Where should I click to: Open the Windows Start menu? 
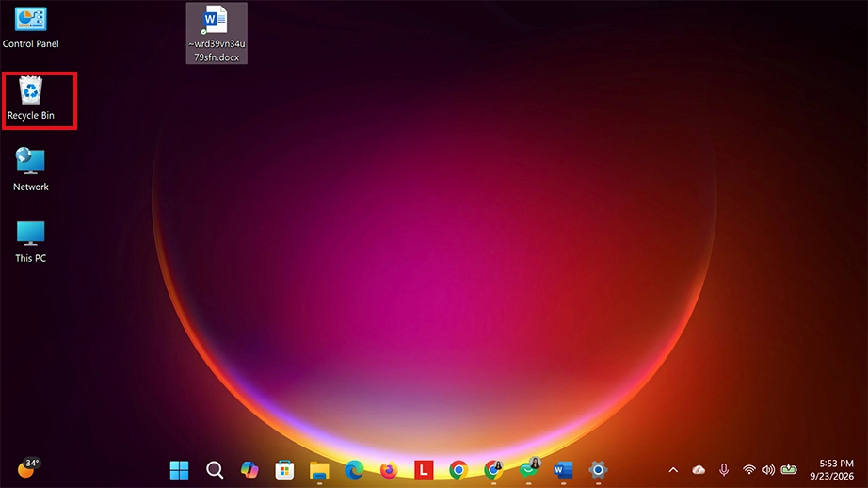point(180,470)
